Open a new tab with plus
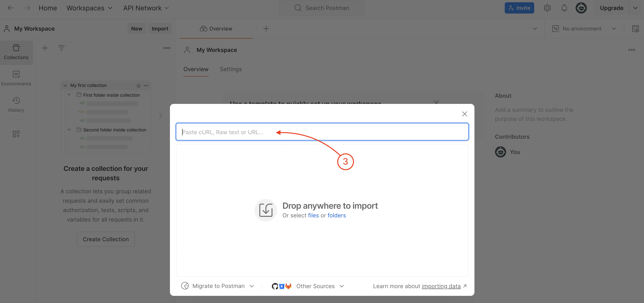The width and height of the screenshot is (644, 303). click(x=266, y=29)
